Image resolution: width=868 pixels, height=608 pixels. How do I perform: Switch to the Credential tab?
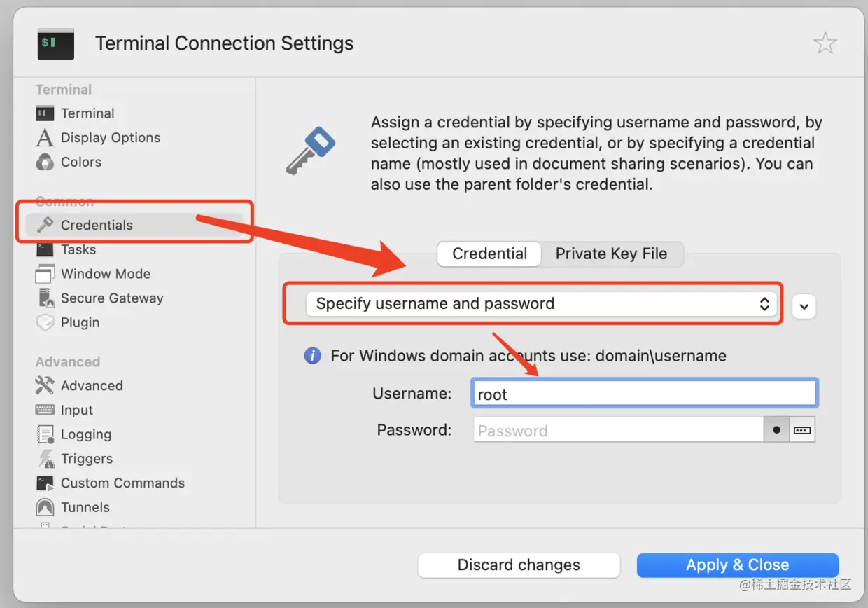point(489,254)
